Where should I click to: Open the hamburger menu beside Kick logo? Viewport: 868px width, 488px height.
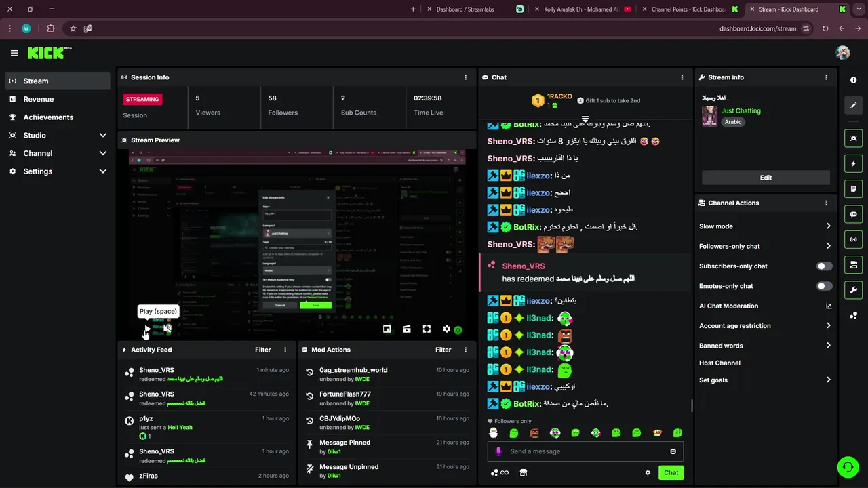pyautogui.click(x=14, y=53)
